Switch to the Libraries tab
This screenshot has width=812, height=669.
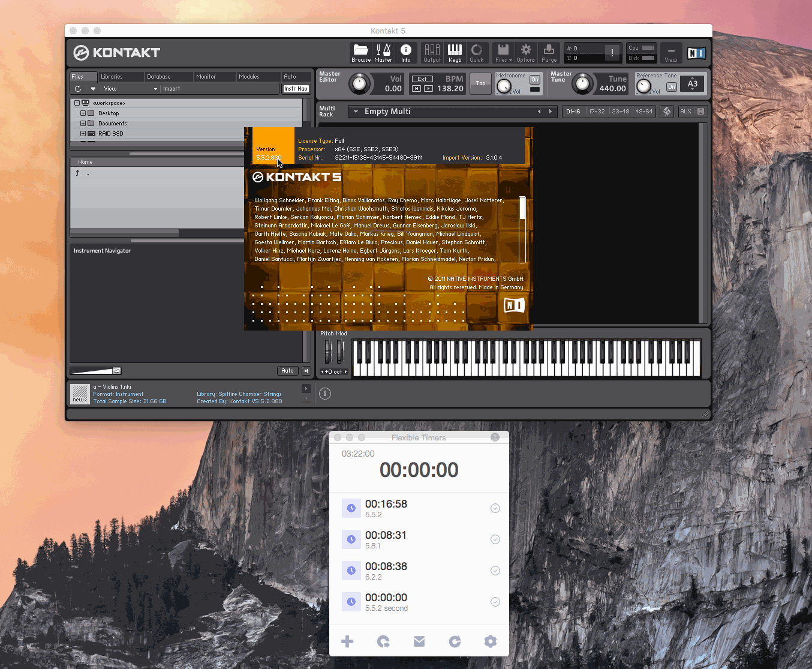[x=121, y=77]
